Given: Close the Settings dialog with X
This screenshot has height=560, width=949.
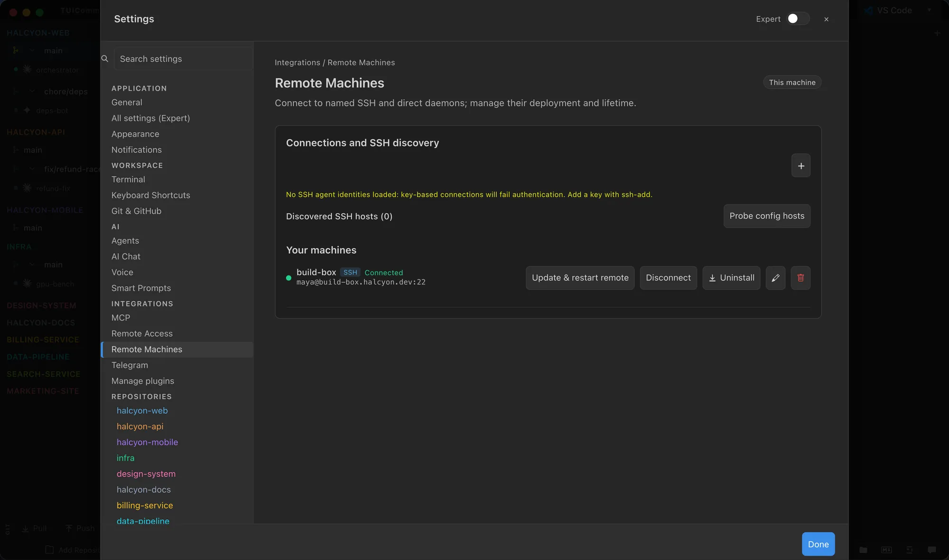Looking at the screenshot, I should 826,19.
